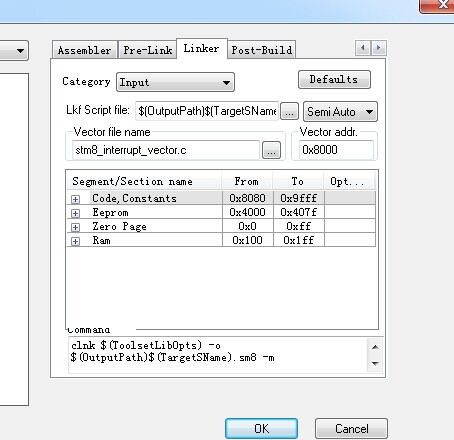Click the Opt... column header
This screenshot has height=440, width=454.
tap(349, 181)
